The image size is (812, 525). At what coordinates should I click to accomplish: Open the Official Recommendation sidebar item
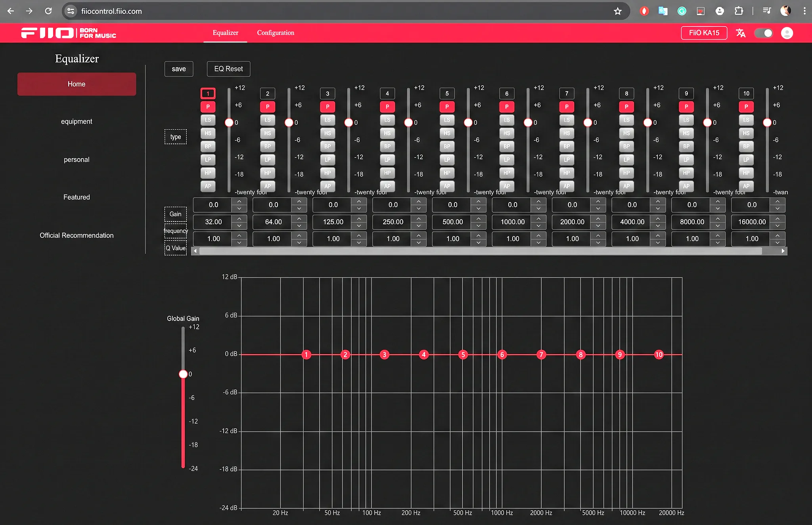77,235
